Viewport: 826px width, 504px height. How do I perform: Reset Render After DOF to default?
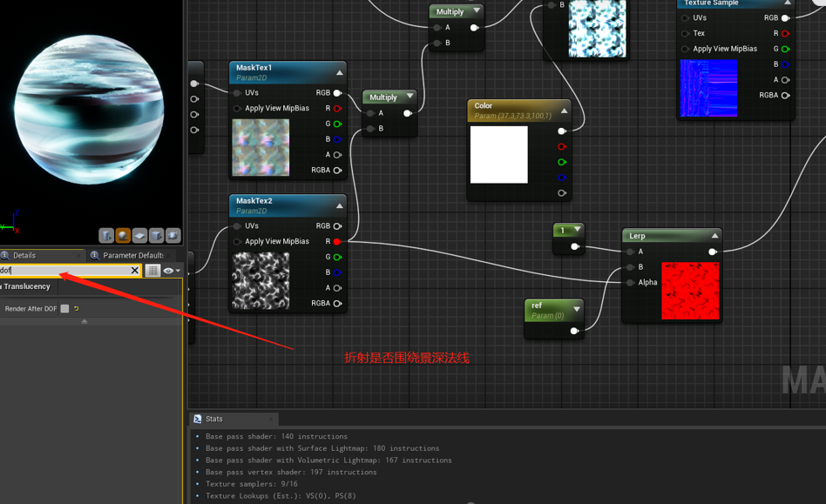pos(77,308)
